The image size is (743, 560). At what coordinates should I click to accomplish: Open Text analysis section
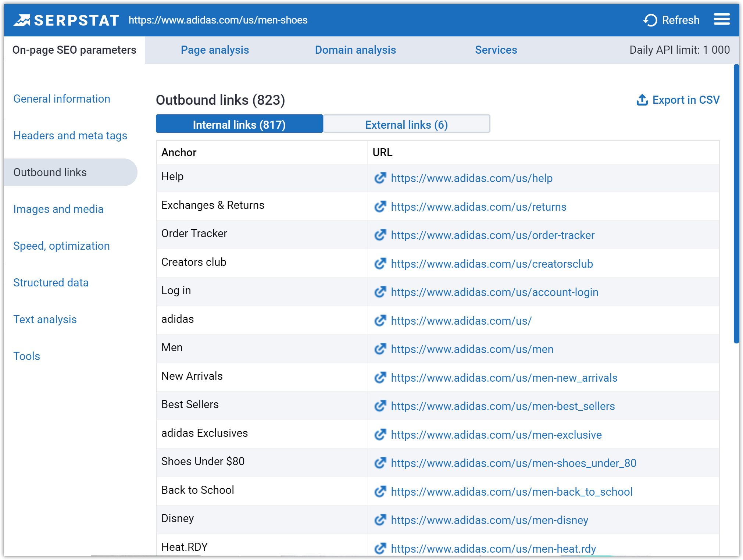tap(45, 320)
